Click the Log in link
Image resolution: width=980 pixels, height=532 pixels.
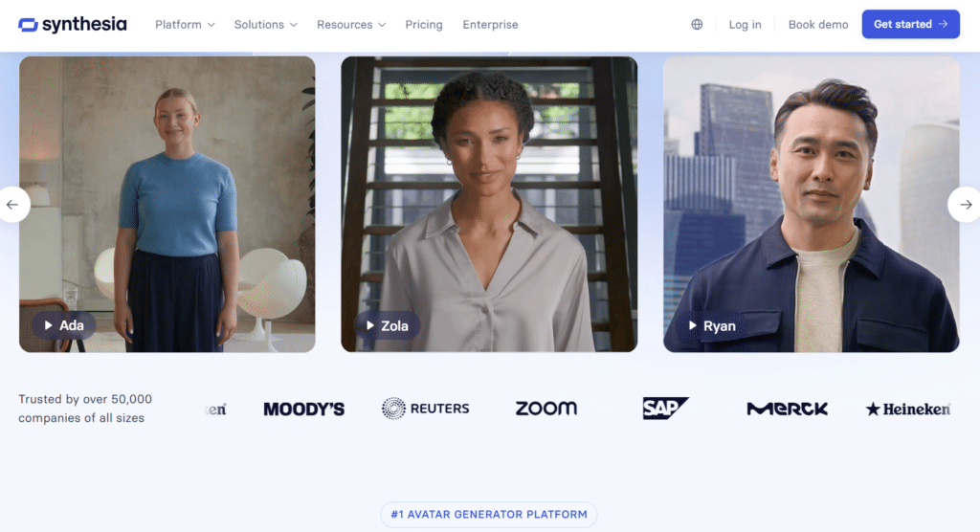tap(745, 24)
